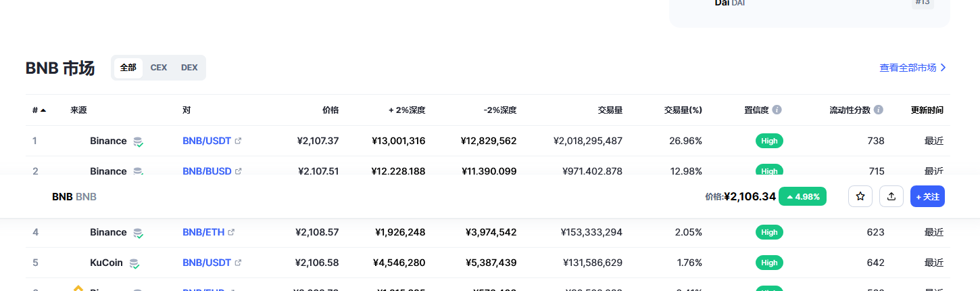Image resolution: width=980 pixels, height=291 pixels.
Task: Click the star watchlist icon
Action: [x=860, y=196]
